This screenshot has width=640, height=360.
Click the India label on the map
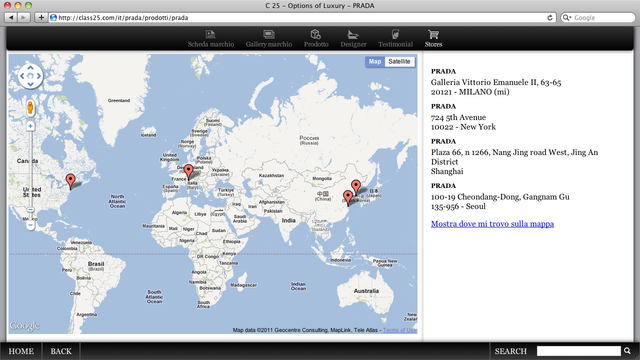(x=289, y=220)
